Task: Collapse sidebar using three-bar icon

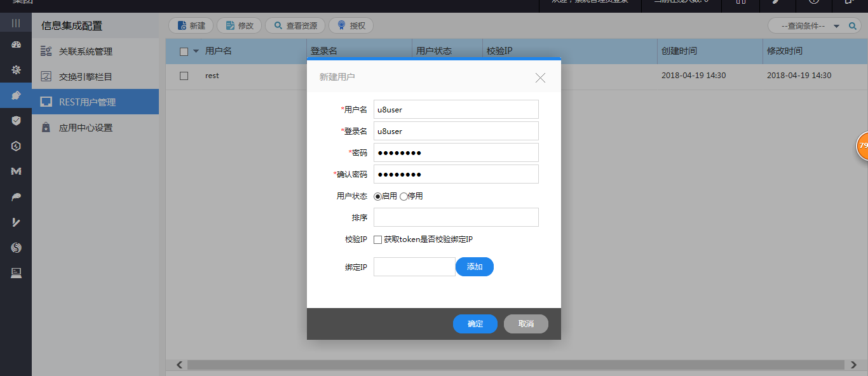Action: tap(16, 23)
